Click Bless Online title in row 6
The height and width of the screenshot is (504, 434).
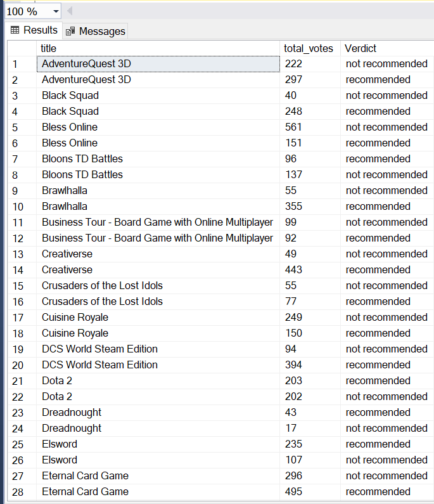point(158,143)
